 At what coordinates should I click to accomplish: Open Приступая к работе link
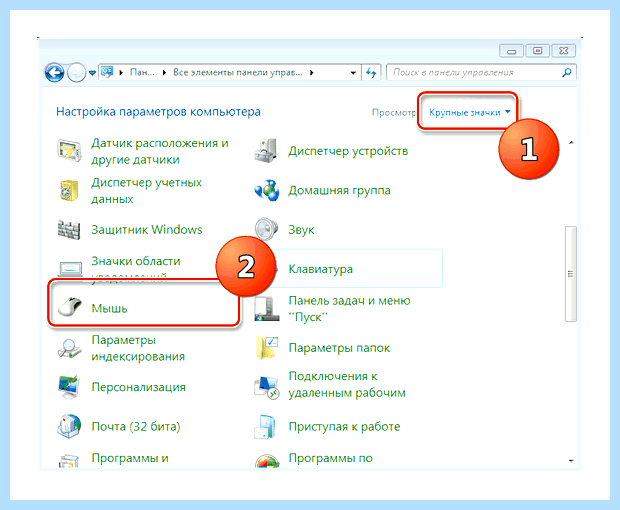[344, 427]
